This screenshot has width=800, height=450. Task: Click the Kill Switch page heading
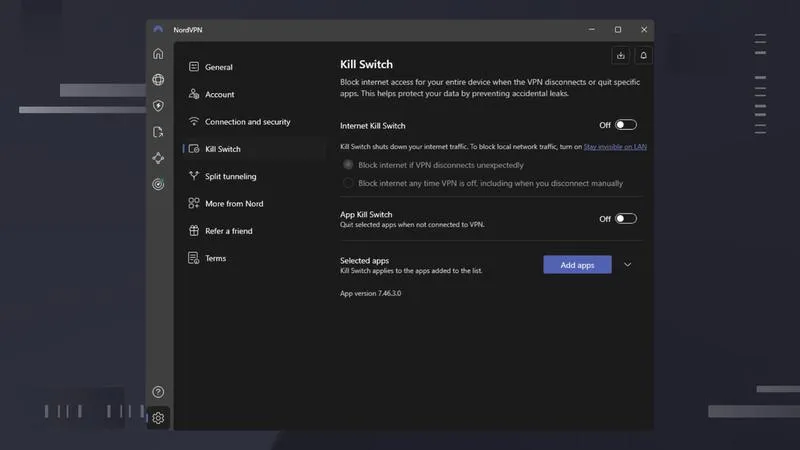click(x=366, y=64)
